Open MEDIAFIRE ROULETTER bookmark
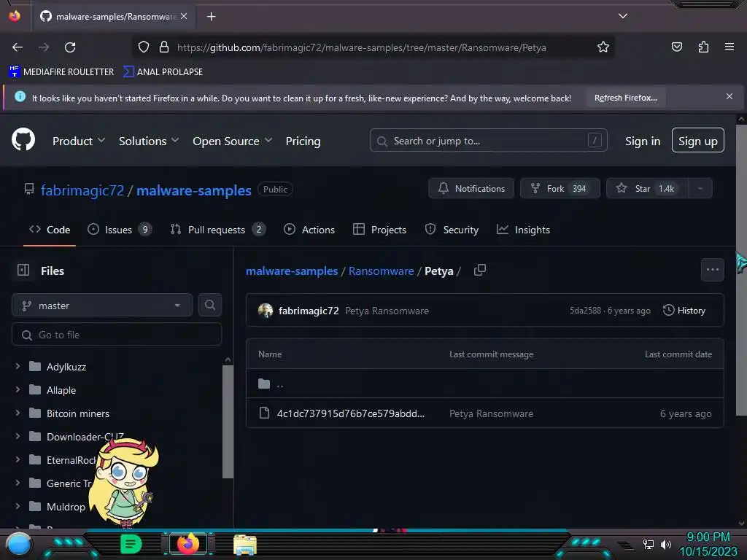Viewport: 747px width, 560px height. tap(61, 72)
